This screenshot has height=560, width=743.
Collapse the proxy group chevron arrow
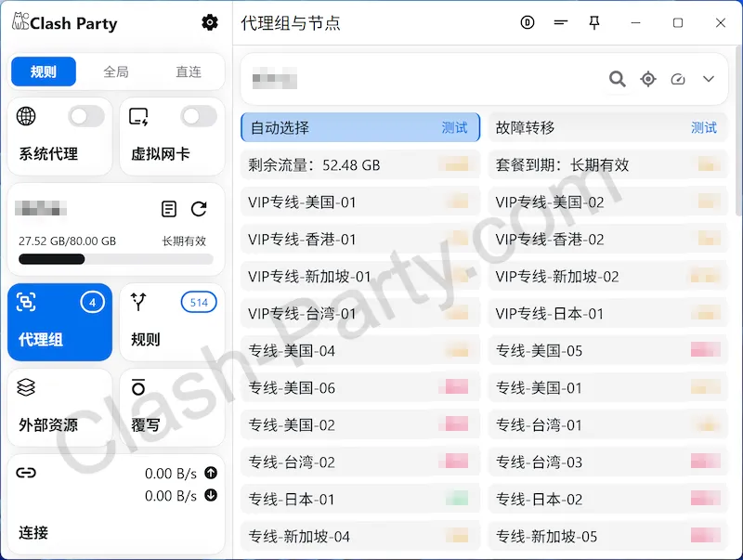[x=709, y=79]
